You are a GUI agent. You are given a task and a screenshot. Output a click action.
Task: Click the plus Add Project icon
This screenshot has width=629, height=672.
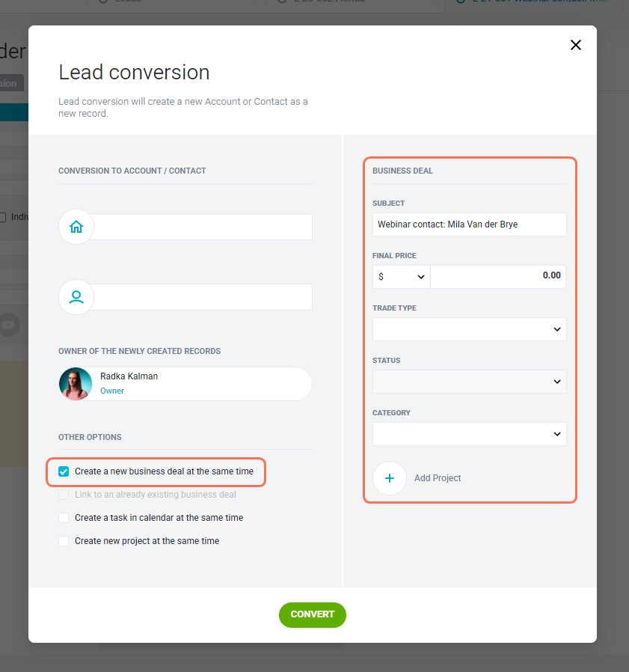pyautogui.click(x=390, y=478)
